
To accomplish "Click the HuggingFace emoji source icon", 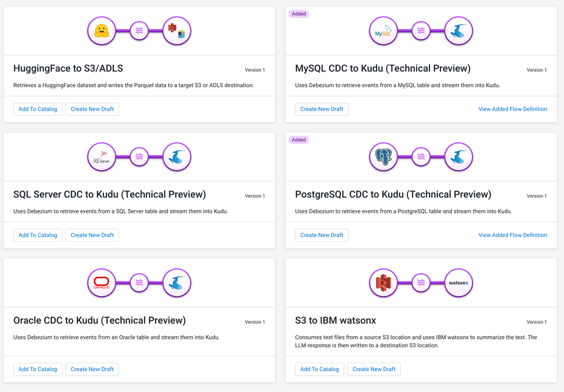I will point(102,31).
